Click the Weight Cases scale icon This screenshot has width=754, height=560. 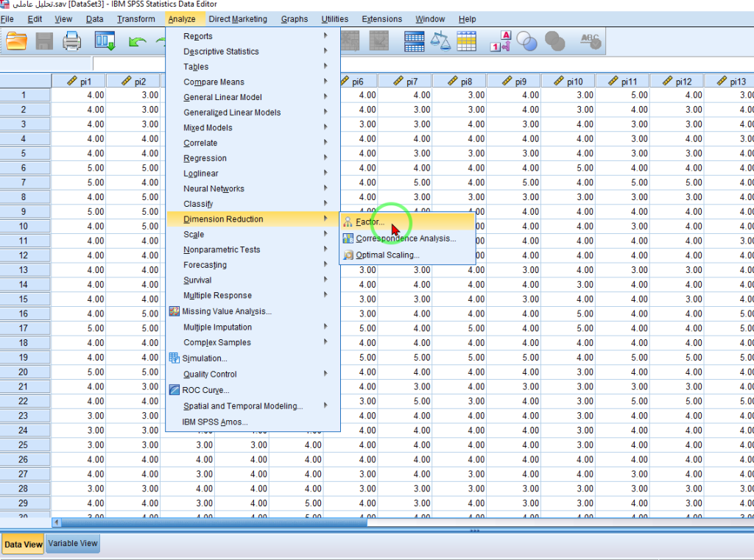coord(440,42)
